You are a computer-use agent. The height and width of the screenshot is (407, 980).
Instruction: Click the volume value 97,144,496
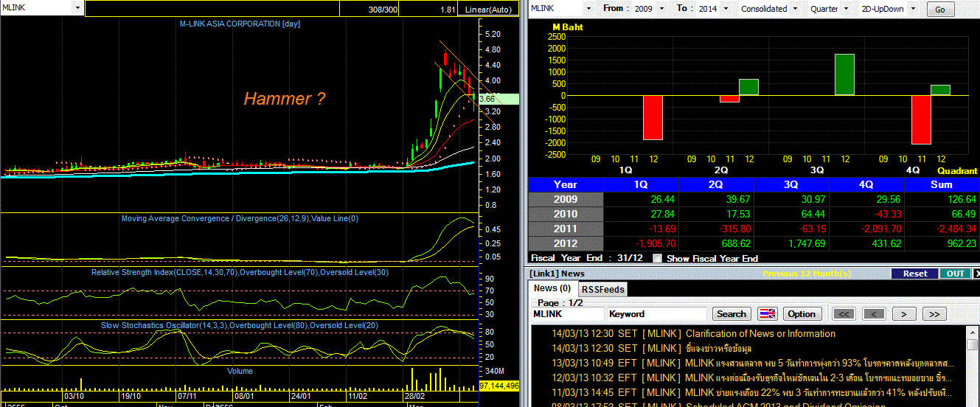[499, 386]
